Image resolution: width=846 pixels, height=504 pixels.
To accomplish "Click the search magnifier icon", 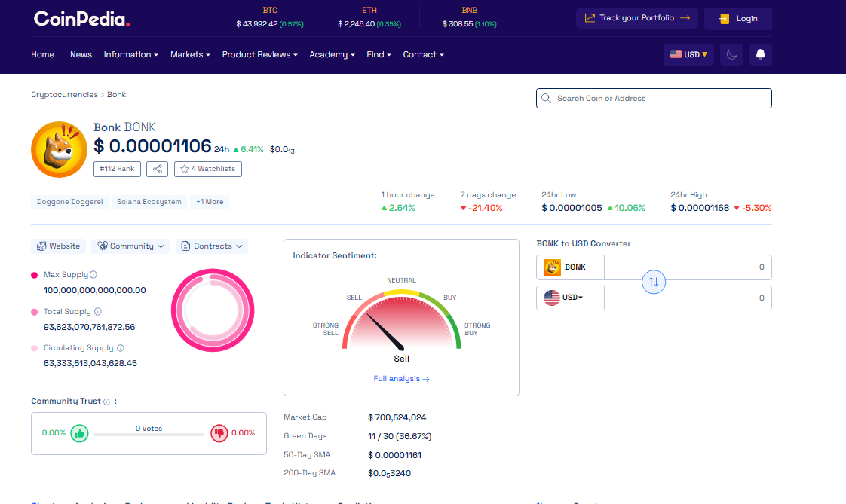I will click(x=546, y=98).
